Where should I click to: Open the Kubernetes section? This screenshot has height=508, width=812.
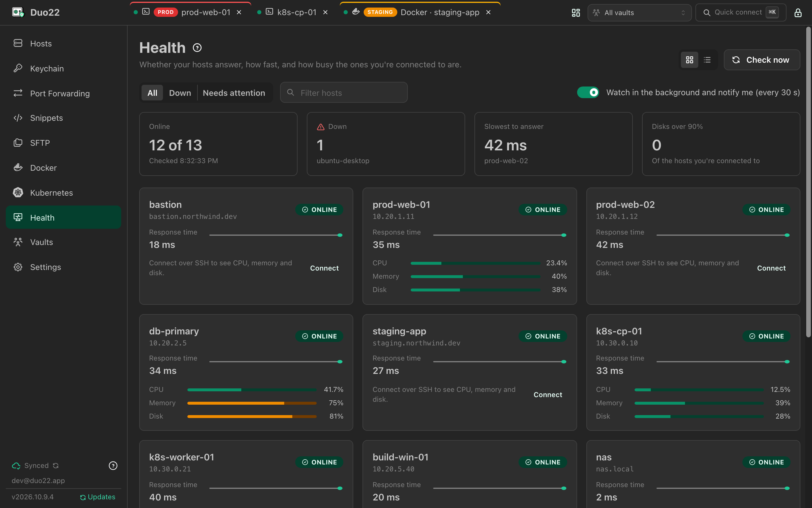pyautogui.click(x=64, y=192)
